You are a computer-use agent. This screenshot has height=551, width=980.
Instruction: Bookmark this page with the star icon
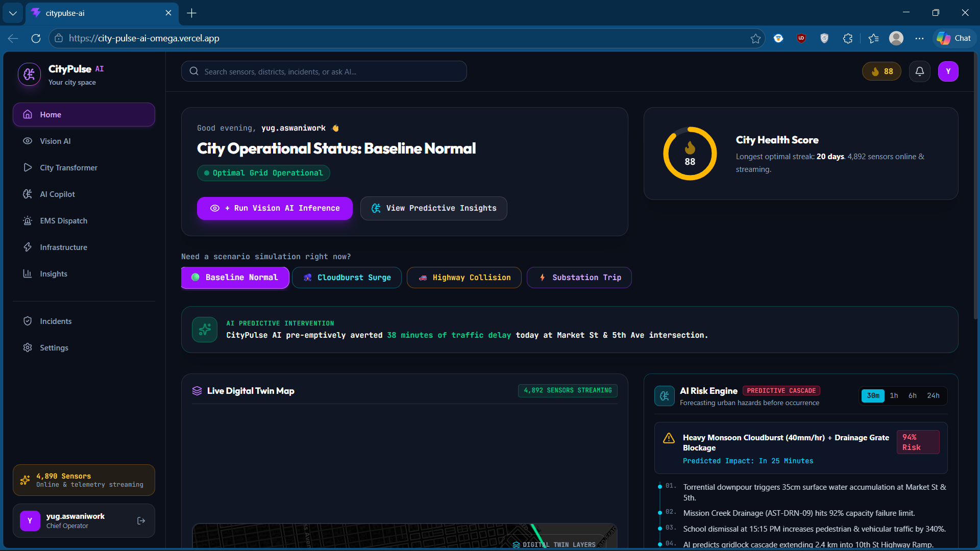(755, 38)
